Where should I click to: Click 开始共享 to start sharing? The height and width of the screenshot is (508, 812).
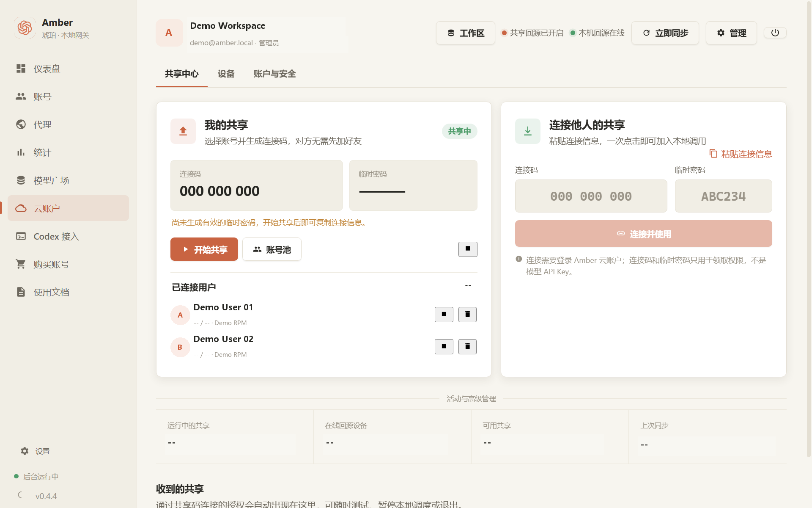coord(204,249)
